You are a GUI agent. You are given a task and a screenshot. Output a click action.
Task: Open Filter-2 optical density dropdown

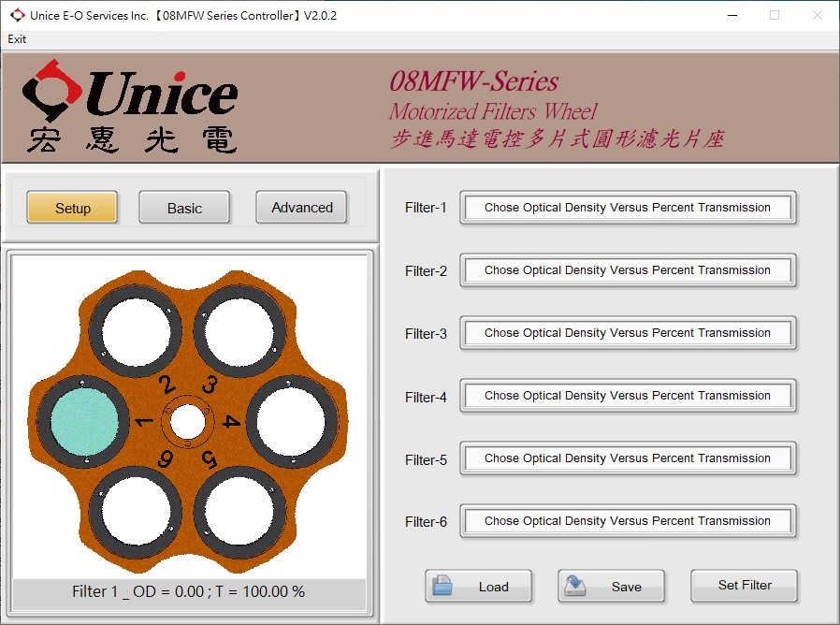tap(628, 270)
